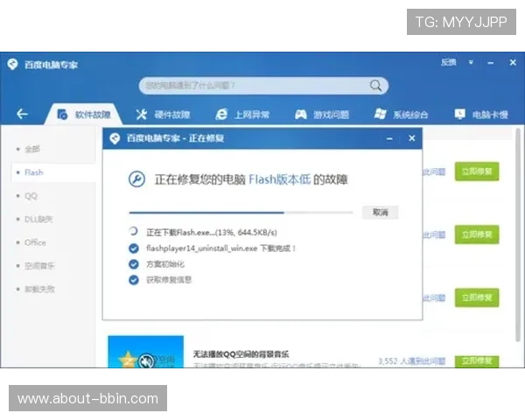Open the 电脑卡慢 tab

pos(481,115)
